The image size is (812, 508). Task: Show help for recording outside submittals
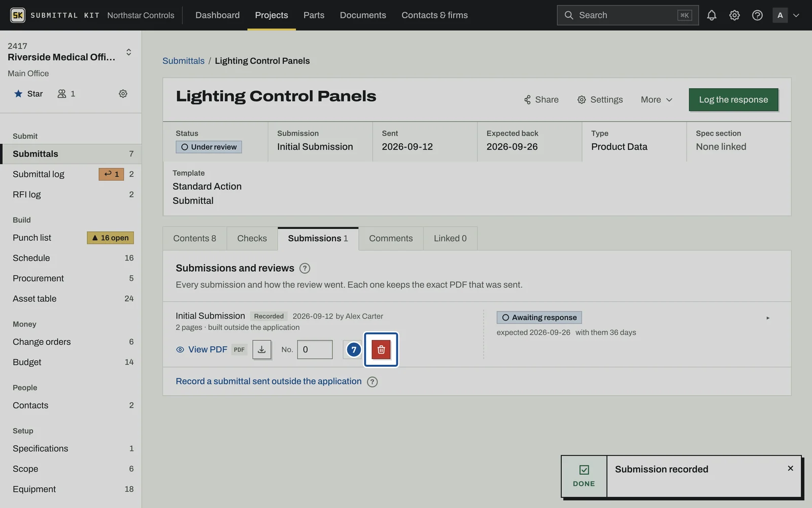(372, 382)
